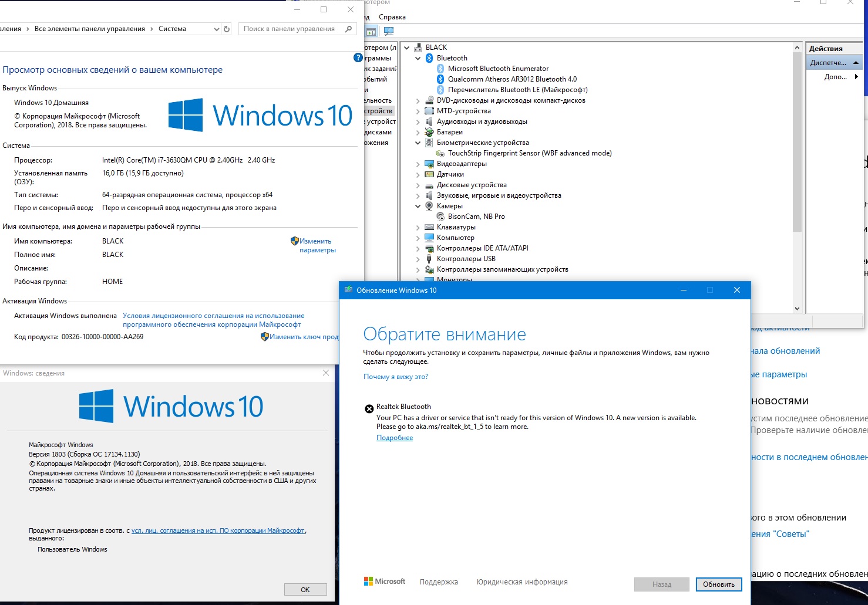The height and width of the screenshot is (605, 868).
Task: Select the Qualcomm Atheros AR3012 Bluetooth icon
Action: pyautogui.click(x=440, y=79)
